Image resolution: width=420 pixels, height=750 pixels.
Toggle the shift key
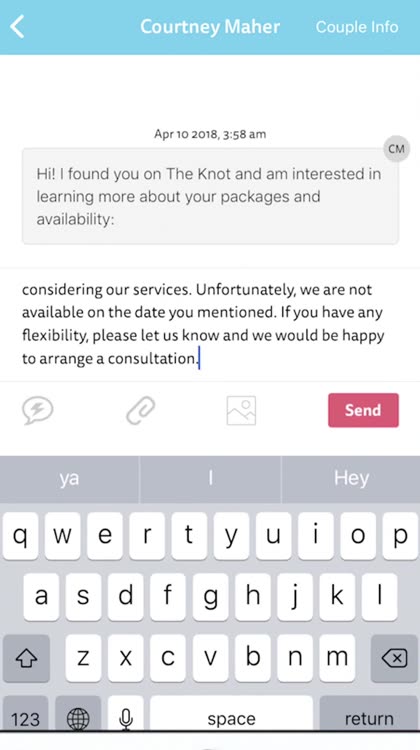click(x=26, y=658)
